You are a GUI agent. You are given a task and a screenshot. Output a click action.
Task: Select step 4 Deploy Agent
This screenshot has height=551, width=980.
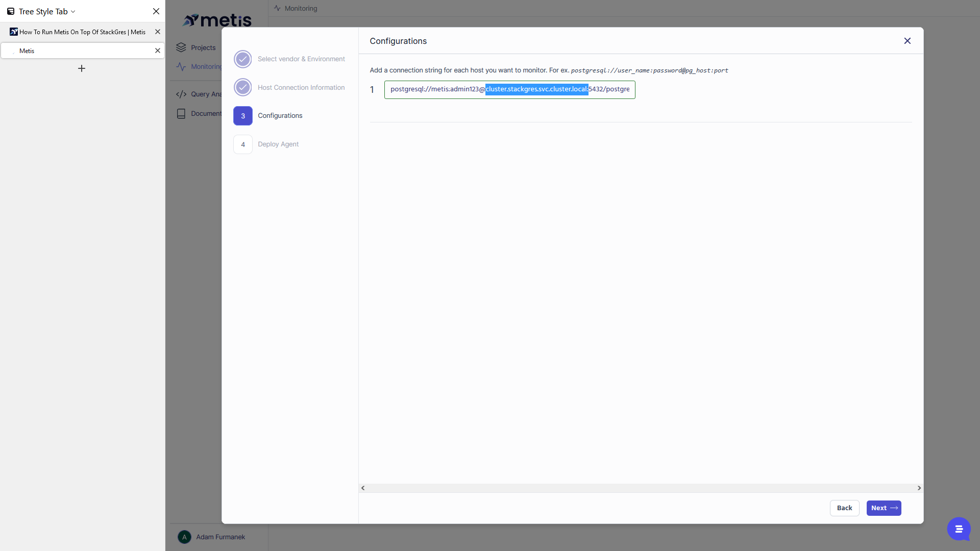pos(243,144)
